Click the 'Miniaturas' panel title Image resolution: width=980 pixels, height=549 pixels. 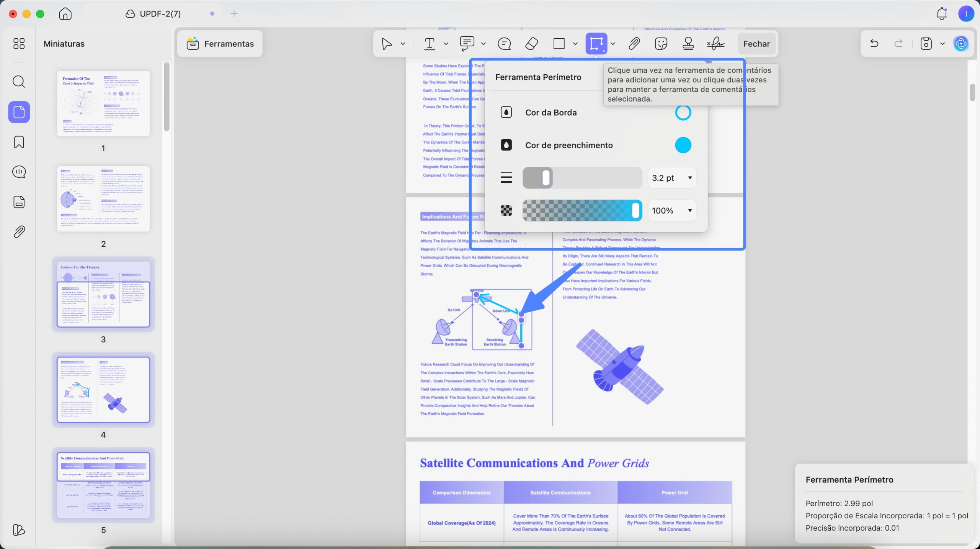coord(64,44)
